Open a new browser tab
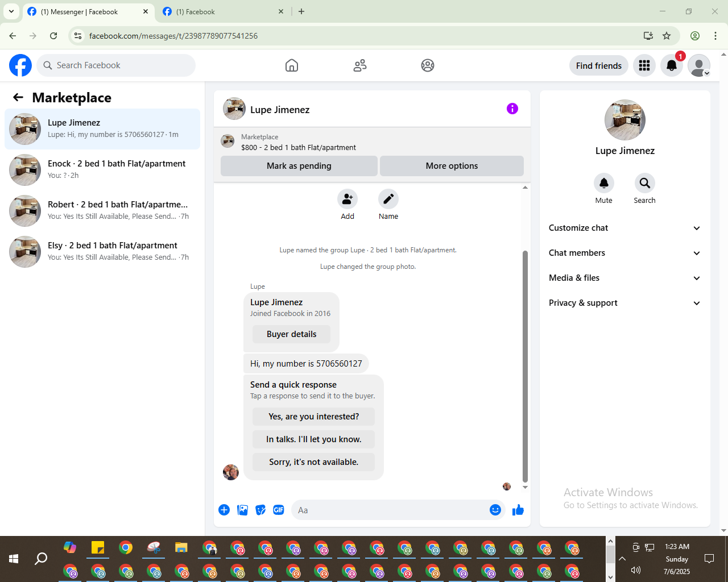 tap(301, 11)
